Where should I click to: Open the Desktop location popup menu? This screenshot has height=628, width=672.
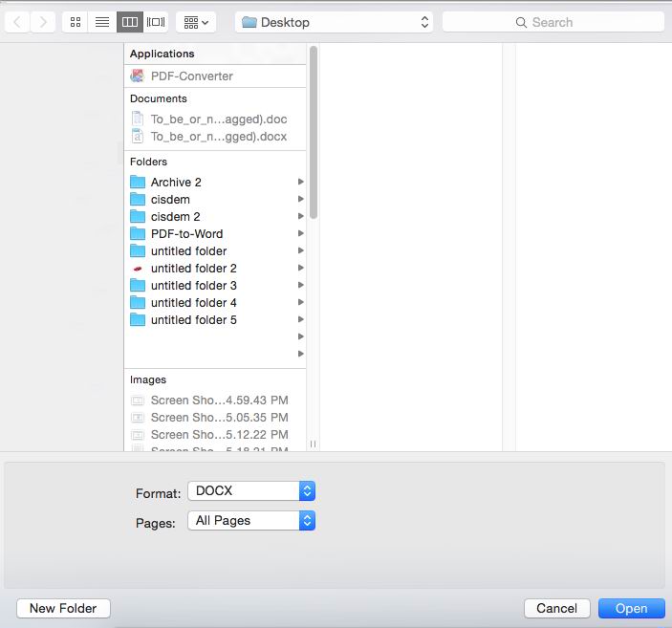tap(334, 22)
